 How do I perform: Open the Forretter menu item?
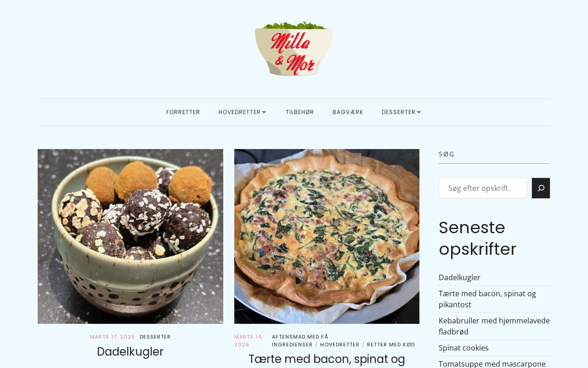click(x=183, y=112)
